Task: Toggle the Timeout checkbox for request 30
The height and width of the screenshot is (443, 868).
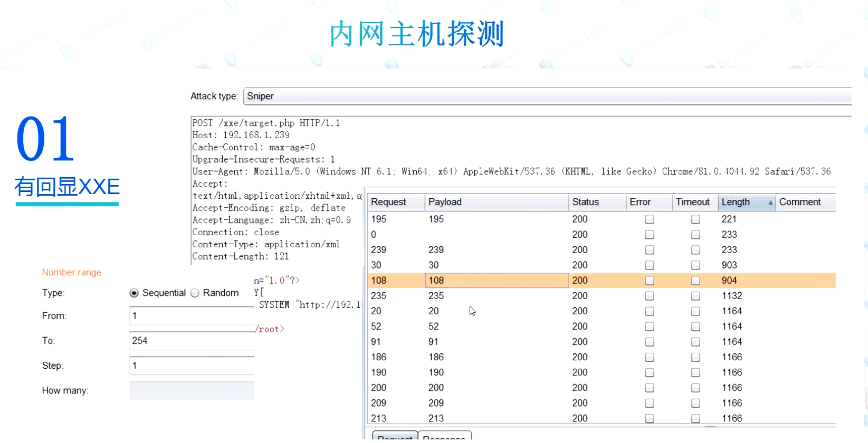Action: (x=695, y=265)
